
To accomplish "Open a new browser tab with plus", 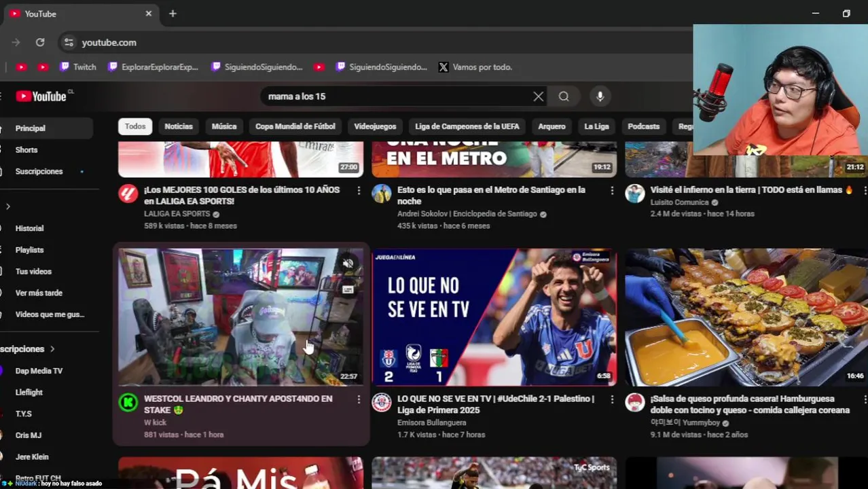I will tap(173, 14).
